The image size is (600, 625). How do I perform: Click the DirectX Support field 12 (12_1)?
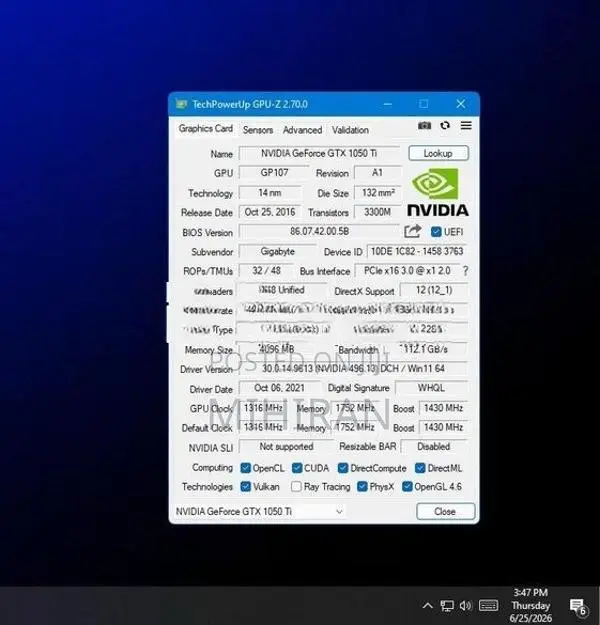click(434, 290)
